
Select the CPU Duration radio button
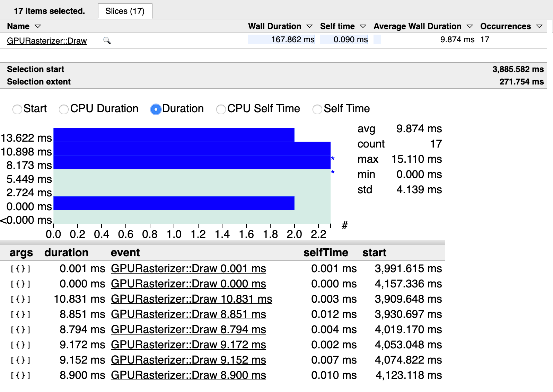coord(64,109)
